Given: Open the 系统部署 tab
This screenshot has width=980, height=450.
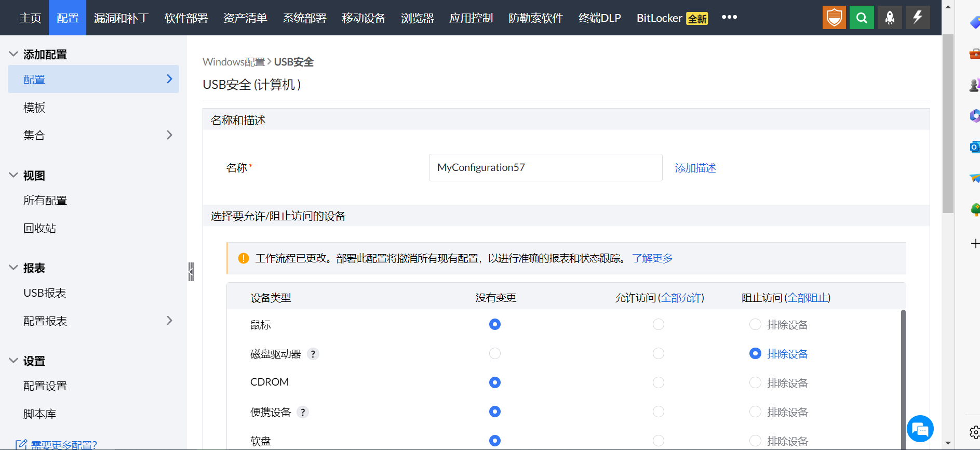Looking at the screenshot, I should [304, 18].
